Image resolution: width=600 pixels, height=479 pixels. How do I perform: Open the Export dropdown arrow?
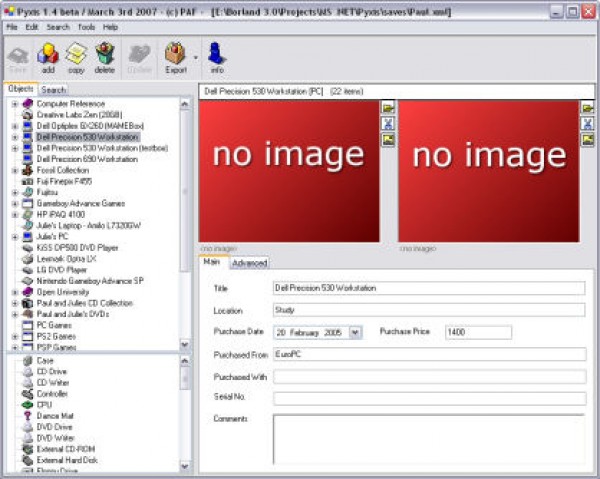click(196, 58)
